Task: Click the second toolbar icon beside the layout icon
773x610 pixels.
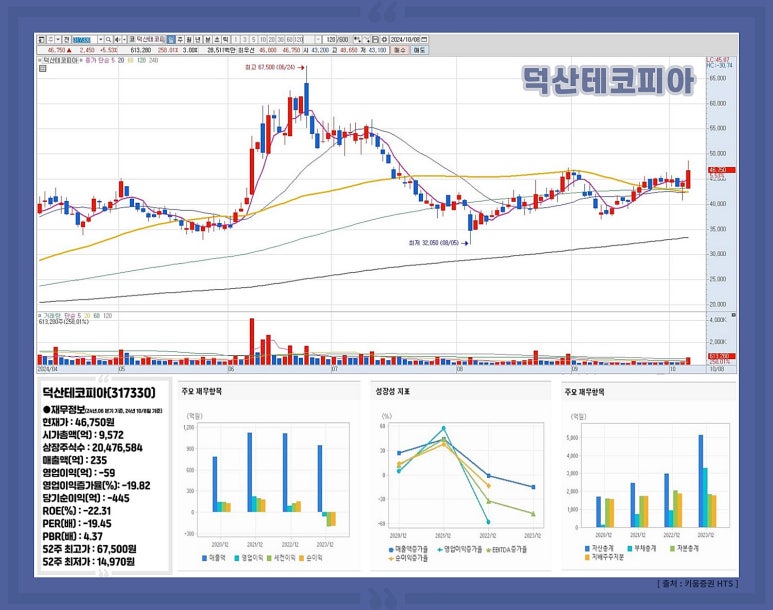Action: pos(50,39)
